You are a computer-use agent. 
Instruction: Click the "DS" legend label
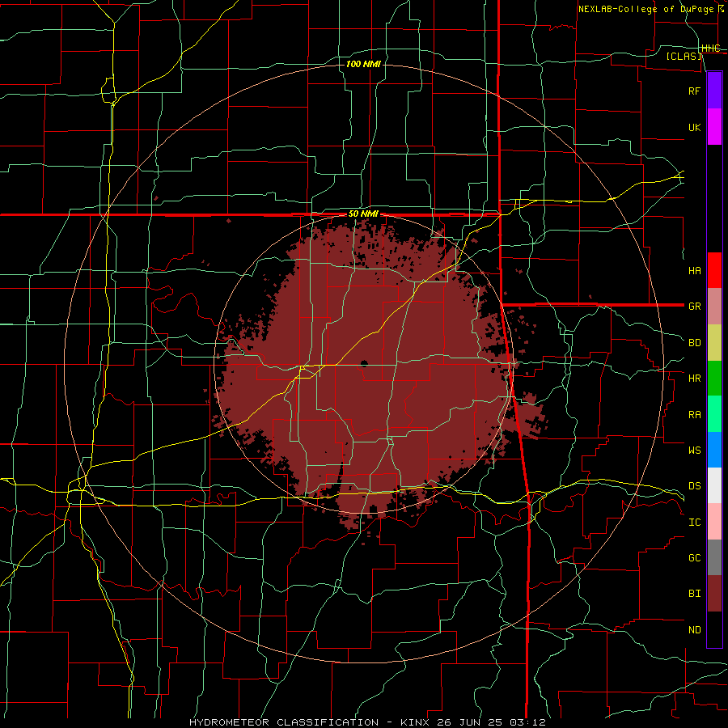tap(694, 485)
